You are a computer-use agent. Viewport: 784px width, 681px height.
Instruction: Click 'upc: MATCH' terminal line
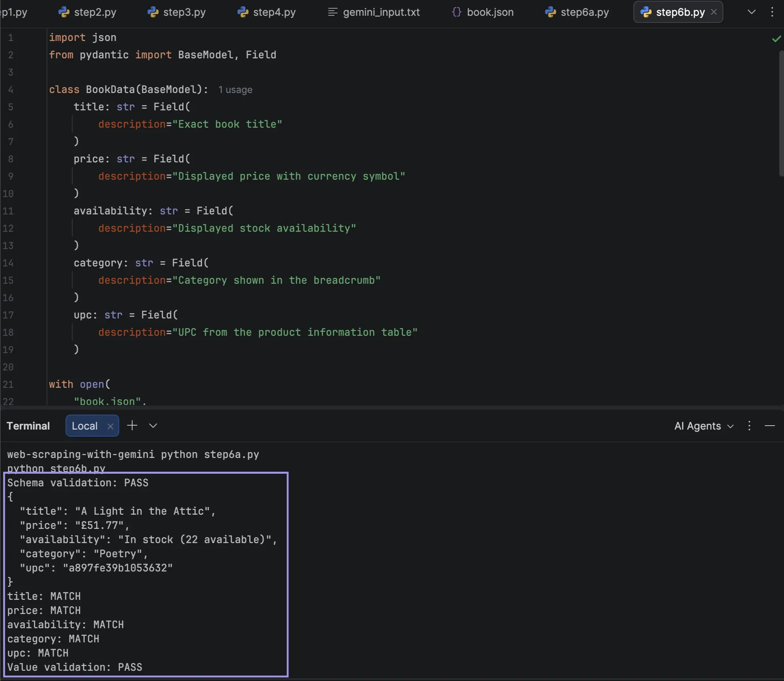click(x=38, y=653)
